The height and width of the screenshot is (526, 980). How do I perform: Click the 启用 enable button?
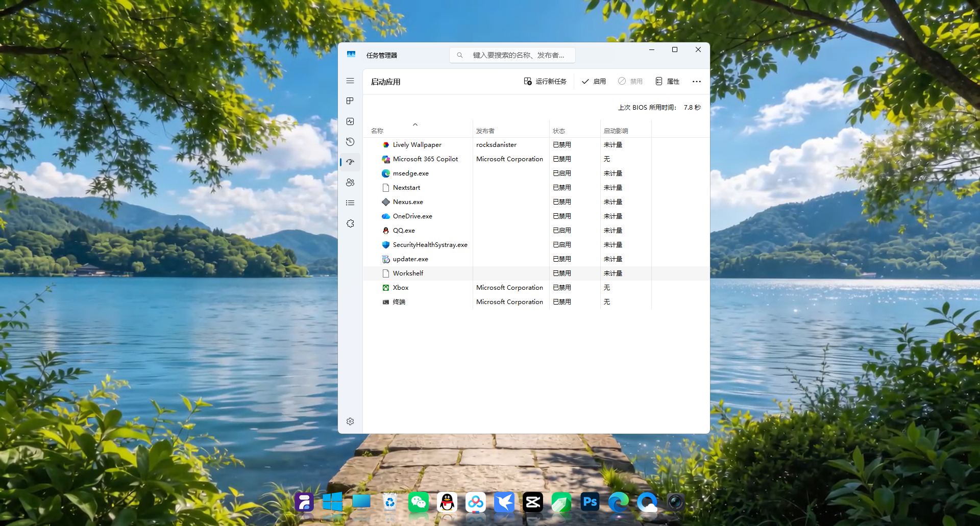[x=594, y=82]
